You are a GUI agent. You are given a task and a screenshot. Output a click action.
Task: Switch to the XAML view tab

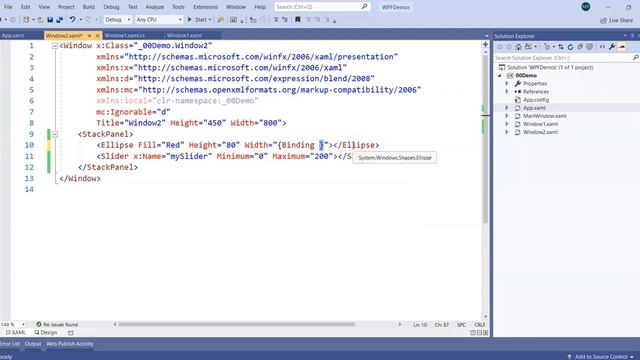tap(16, 333)
